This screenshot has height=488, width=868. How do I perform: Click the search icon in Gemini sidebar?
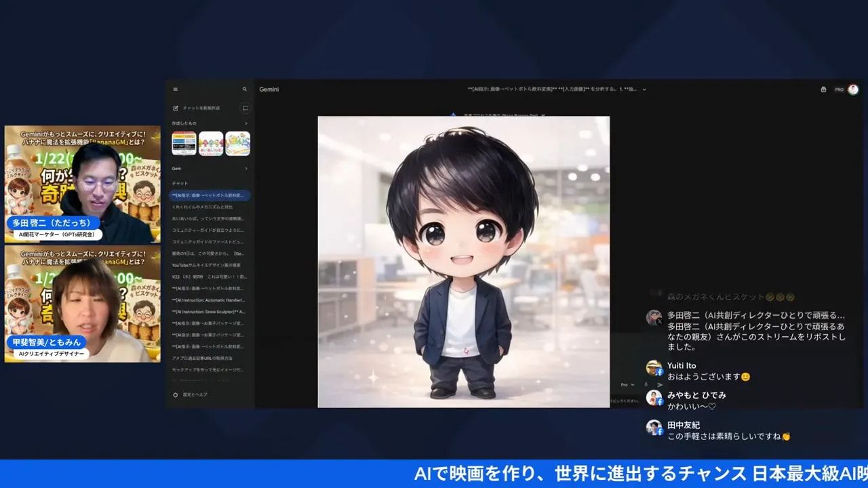click(x=245, y=89)
